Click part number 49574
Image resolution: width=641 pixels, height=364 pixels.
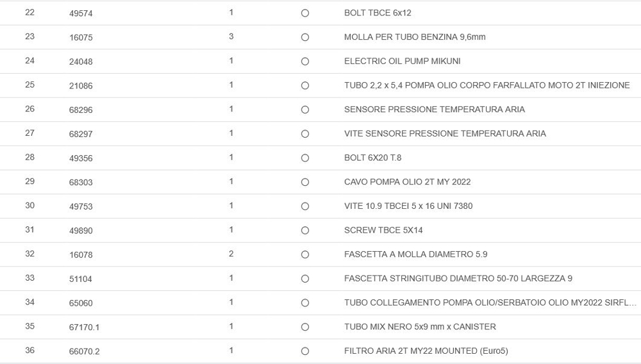pyautogui.click(x=81, y=13)
